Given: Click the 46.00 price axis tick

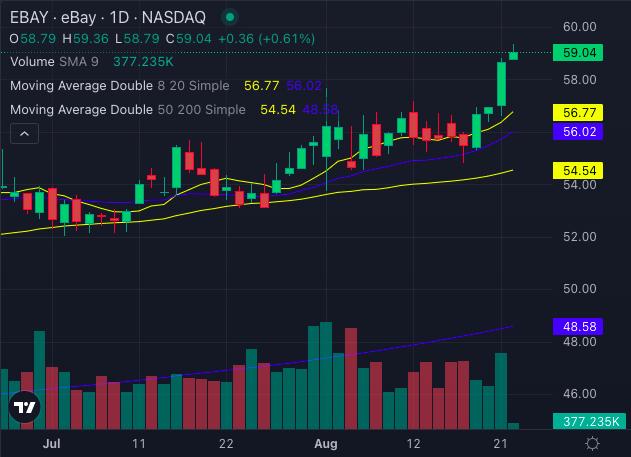Looking at the screenshot, I should click(579, 393).
